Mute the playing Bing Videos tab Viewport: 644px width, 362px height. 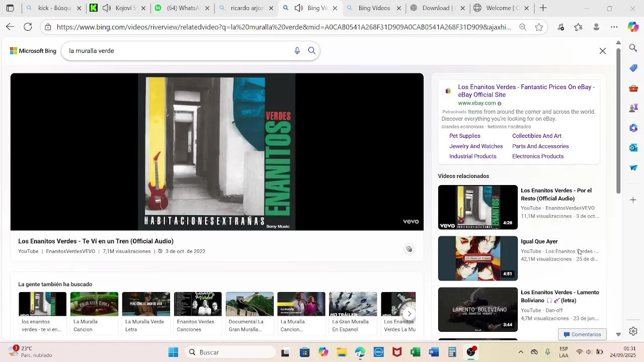(298, 8)
